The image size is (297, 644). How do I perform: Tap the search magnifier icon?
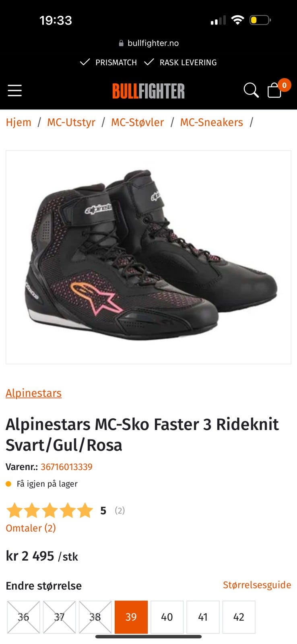[251, 90]
